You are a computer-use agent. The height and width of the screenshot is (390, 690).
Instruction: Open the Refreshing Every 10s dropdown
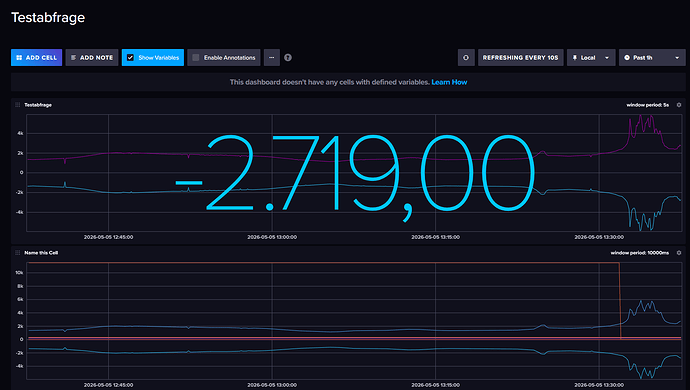(521, 58)
